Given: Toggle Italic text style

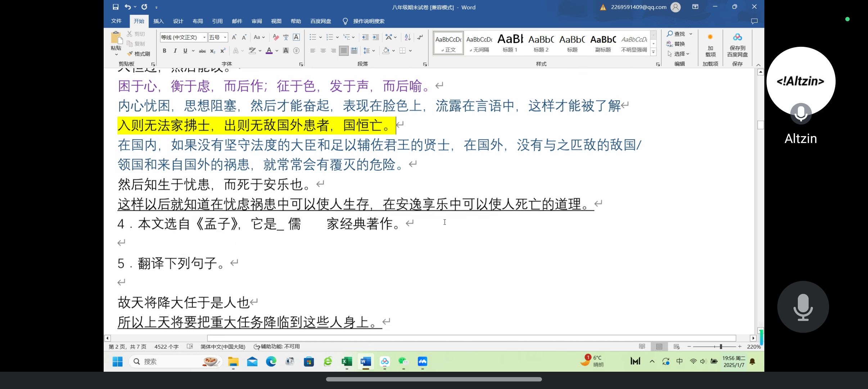Looking at the screenshot, I should pos(175,51).
